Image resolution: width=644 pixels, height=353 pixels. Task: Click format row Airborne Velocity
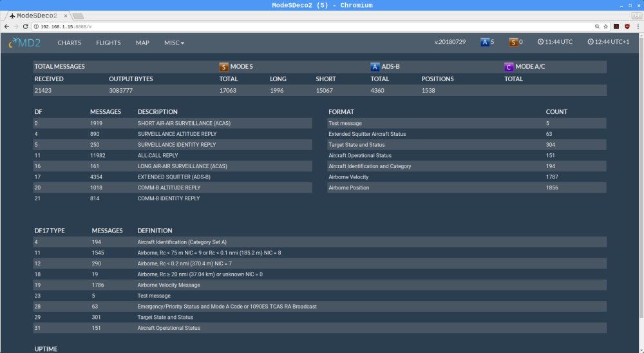(467, 176)
